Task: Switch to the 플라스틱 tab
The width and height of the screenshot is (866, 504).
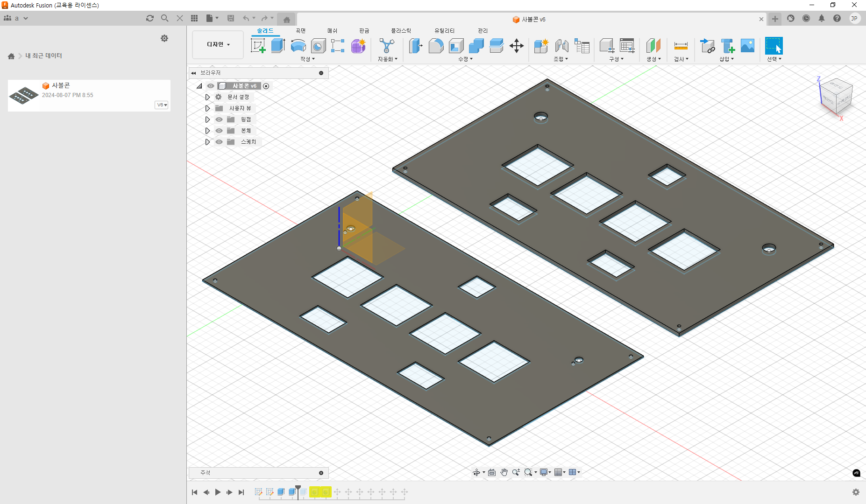Action: point(401,31)
